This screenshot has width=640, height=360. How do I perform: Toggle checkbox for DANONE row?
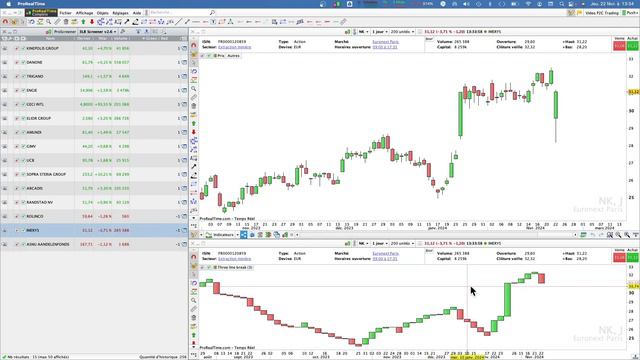(23, 62)
